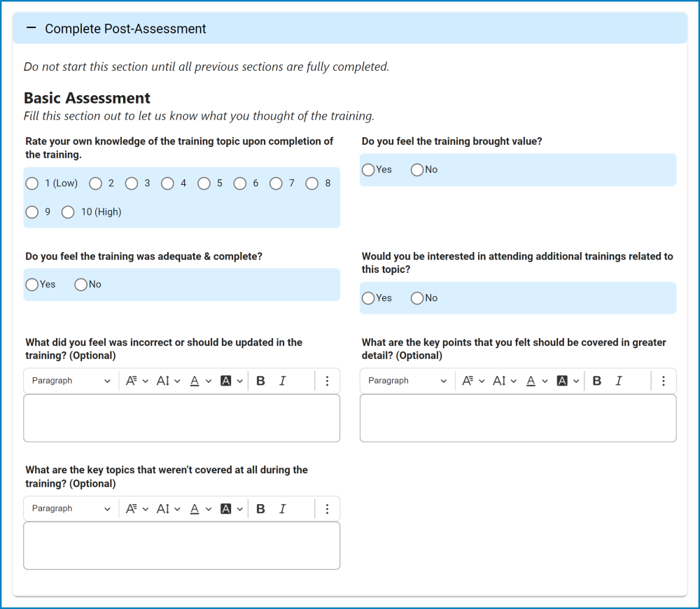The height and width of the screenshot is (609, 700).
Task: Open font color picker in 'incorrect or updated' editor
Action: (x=199, y=381)
